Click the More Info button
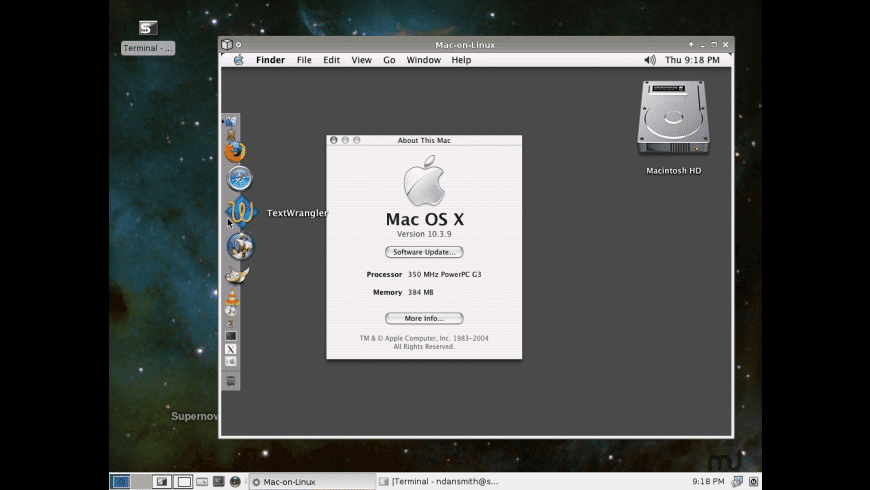This screenshot has height=490, width=870. pyautogui.click(x=424, y=319)
